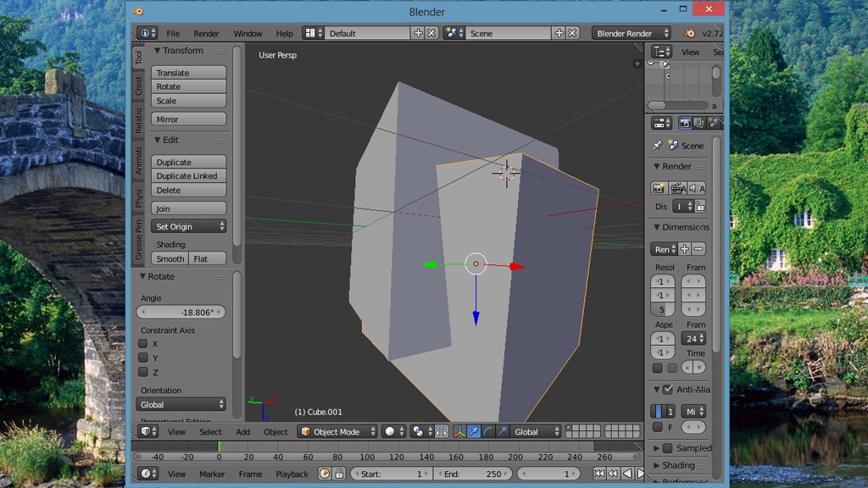Image resolution: width=868 pixels, height=488 pixels.
Task: Click the rotation Angle value slider
Action: 181,312
